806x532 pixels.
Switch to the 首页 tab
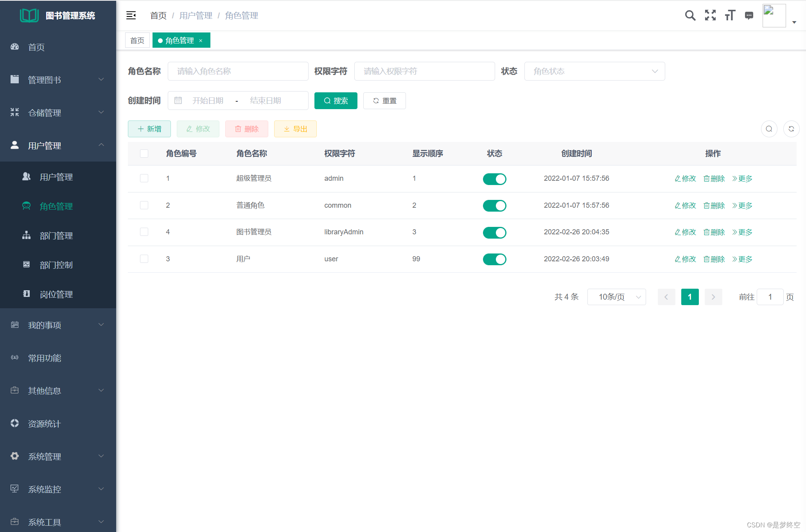pyautogui.click(x=137, y=40)
